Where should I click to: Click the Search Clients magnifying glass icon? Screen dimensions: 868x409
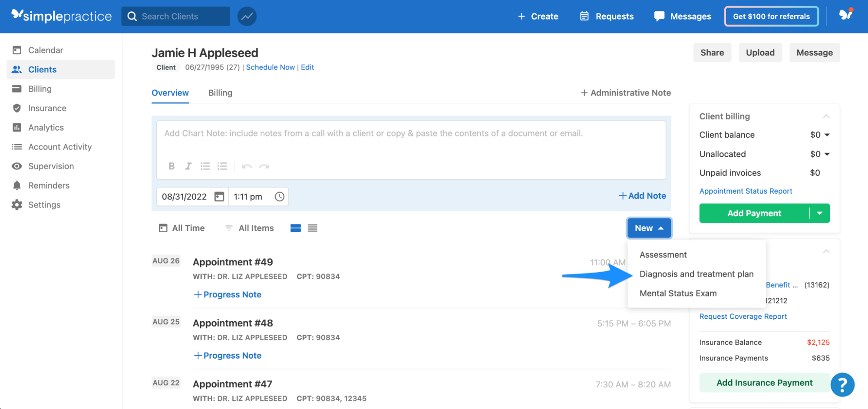pyautogui.click(x=132, y=16)
